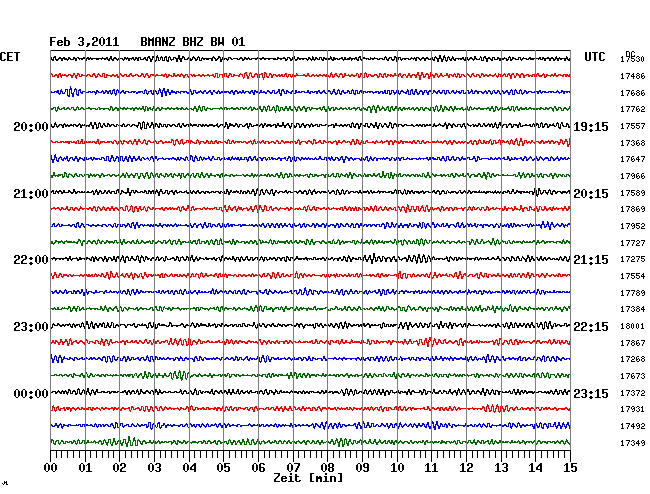Viewport: 650px width, 494px height.
Task: Click the '21:15' UTC time label
Action: 591,260
